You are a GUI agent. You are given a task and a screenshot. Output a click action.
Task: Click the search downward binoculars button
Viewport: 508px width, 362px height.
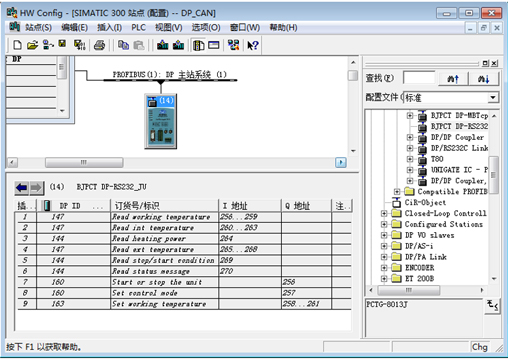click(484, 79)
